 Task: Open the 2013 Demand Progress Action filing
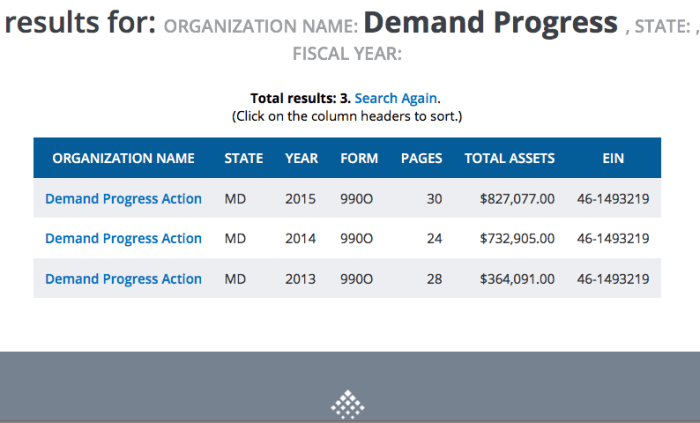(123, 279)
